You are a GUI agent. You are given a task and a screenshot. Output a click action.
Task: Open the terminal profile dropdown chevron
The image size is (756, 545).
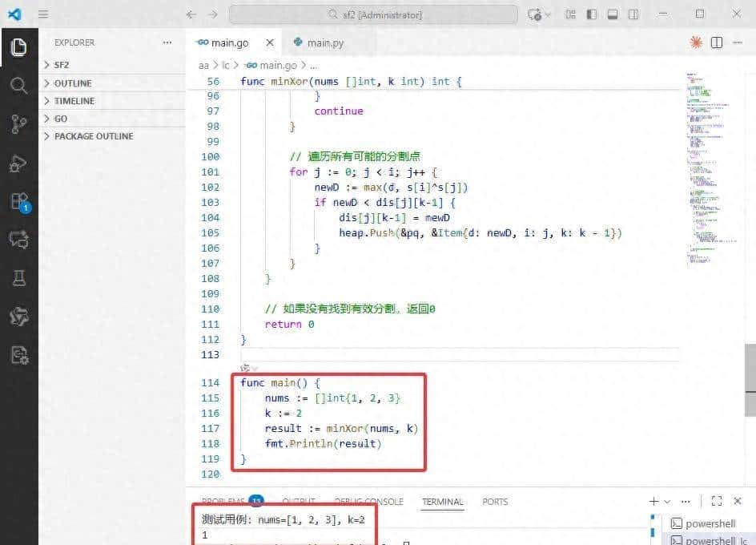(667, 501)
